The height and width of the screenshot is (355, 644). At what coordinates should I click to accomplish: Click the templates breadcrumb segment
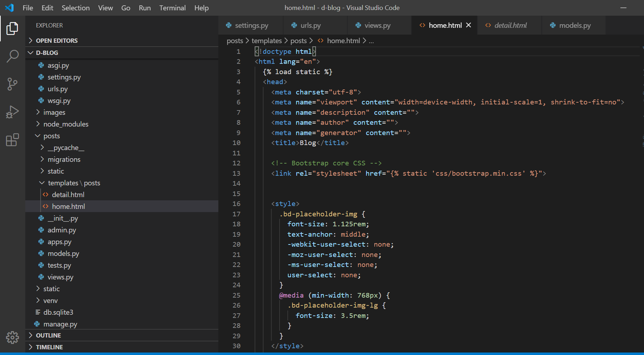coord(266,41)
